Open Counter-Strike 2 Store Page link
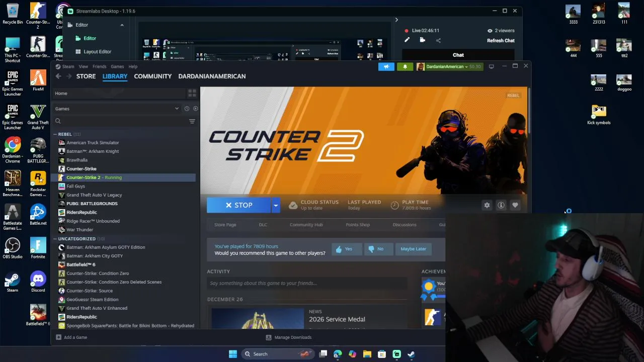This screenshot has width=644, height=362. [225, 225]
